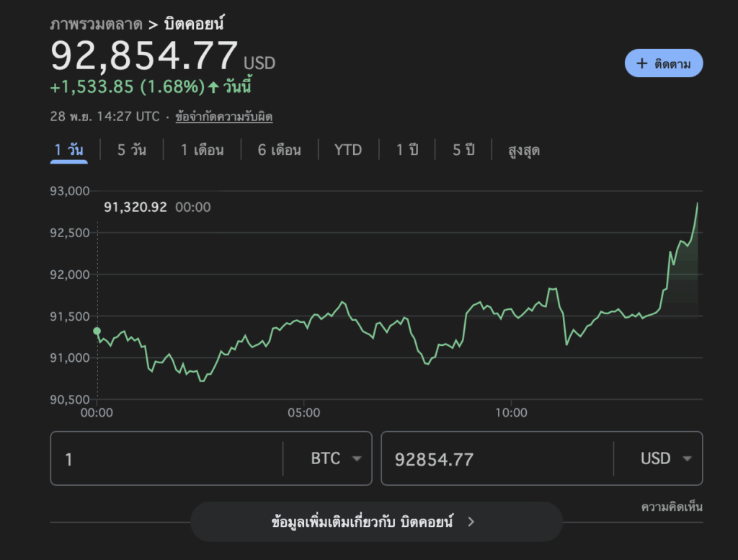Viewport: 738px width, 560px height.
Task: Click the ความคิดเห็น feedback link
Action: (672, 507)
